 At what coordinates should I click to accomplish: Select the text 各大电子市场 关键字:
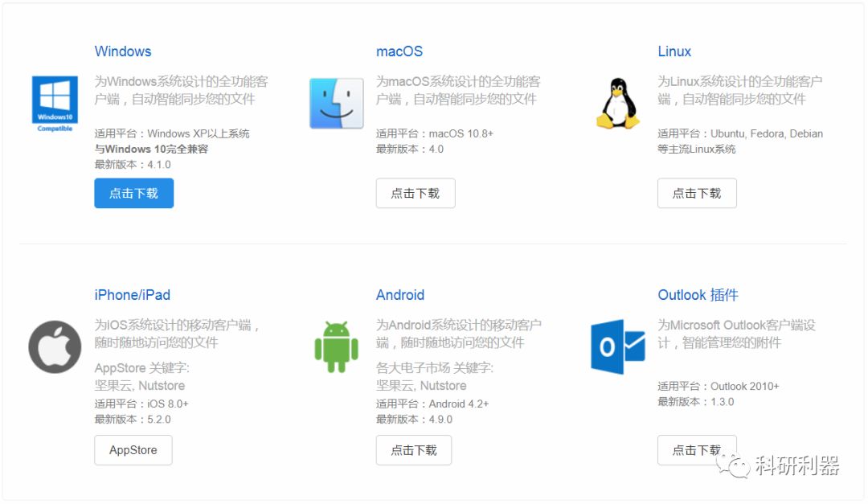pyautogui.click(x=435, y=368)
